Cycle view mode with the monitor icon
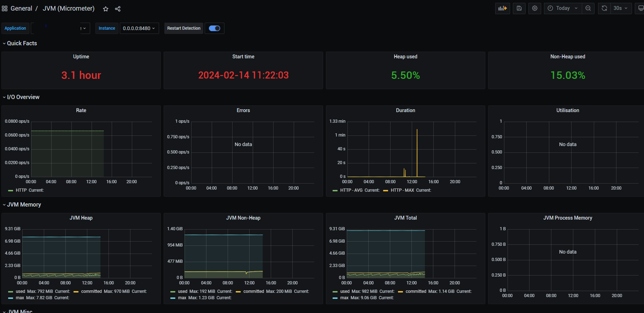 (640, 8)
